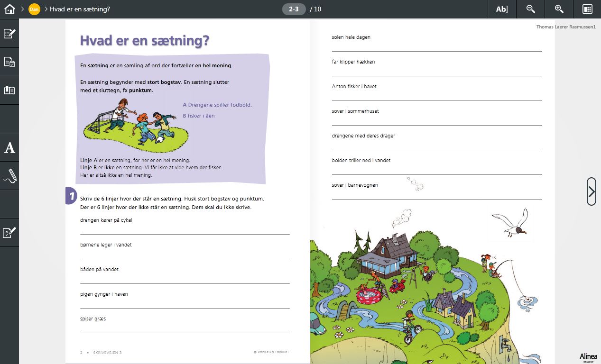Click the text 'pigen gynger i haven'
The image size is (601, 364).
click(104, 294)
